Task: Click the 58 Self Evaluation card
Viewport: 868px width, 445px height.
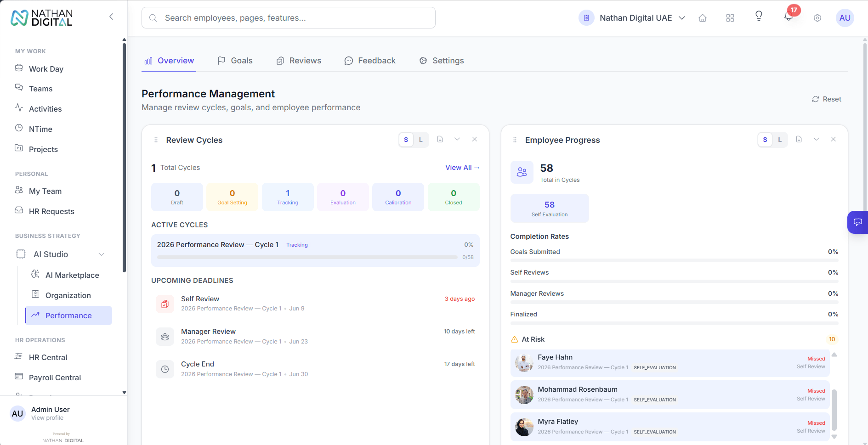Action: click(x=550, y=208)
